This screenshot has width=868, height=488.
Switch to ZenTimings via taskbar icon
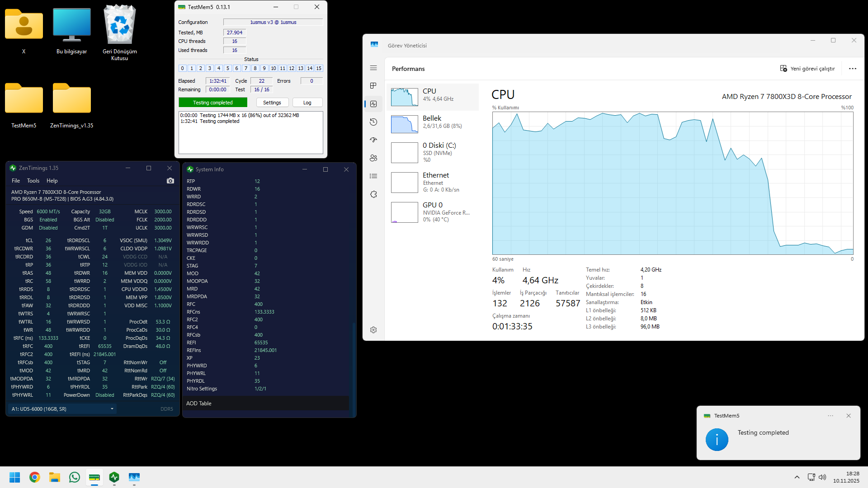(114, 477)
